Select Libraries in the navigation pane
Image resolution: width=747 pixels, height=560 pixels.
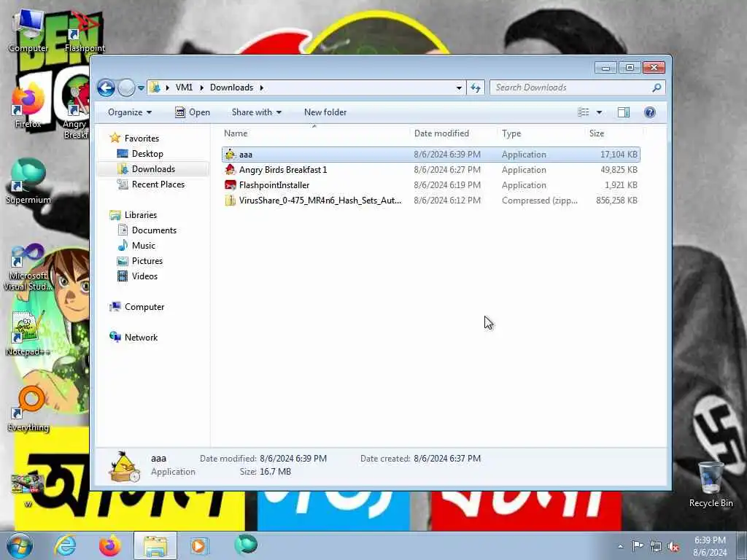click(x=141, y=215)
